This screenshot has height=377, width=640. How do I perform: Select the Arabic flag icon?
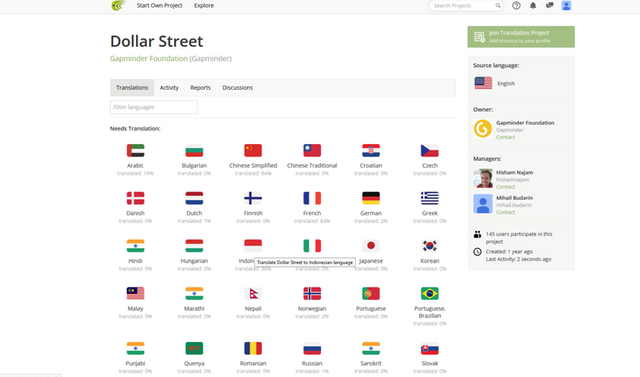pyautogui.click(x=136, y=151)
